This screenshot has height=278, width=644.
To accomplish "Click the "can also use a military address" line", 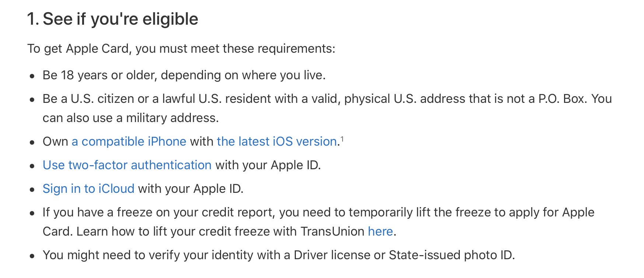I will point(131,118).
